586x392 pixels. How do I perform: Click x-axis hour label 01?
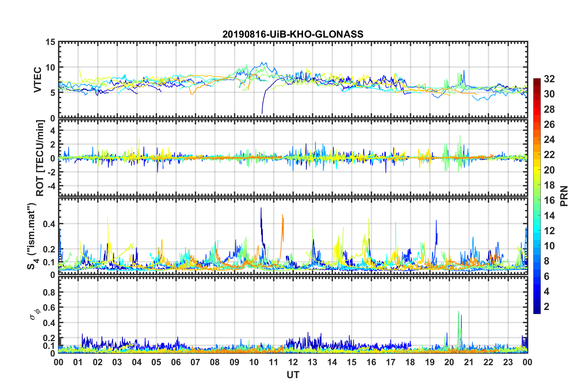pos(78,362)
